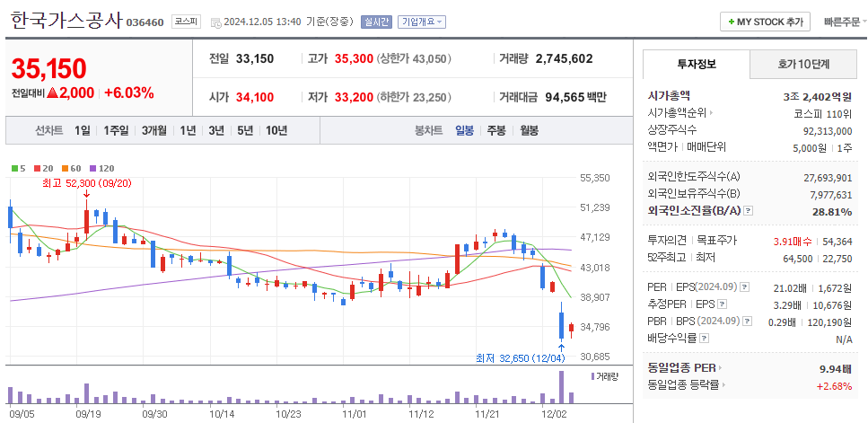868x423 pixels.
Task: Click the 거래대금 value 94,565 백만
Action: (575, 98)
